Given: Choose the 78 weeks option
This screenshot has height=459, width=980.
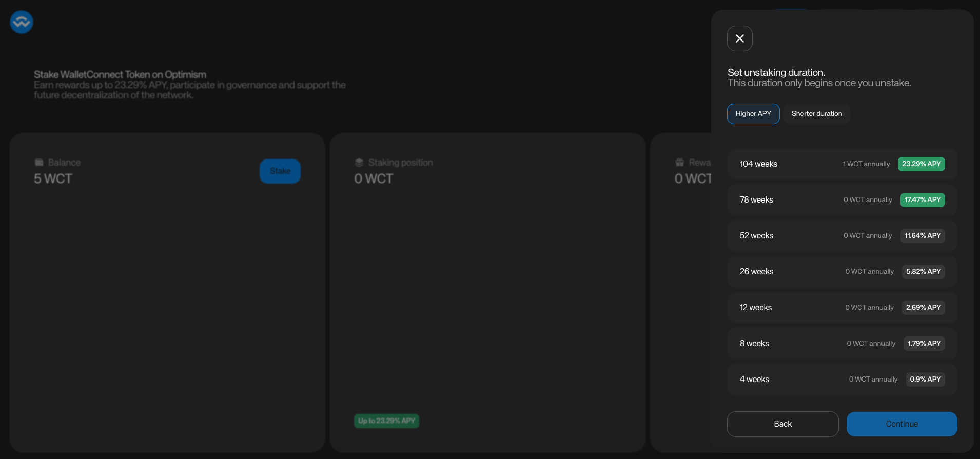Looking at the screenshot, I should pos(842,200).
